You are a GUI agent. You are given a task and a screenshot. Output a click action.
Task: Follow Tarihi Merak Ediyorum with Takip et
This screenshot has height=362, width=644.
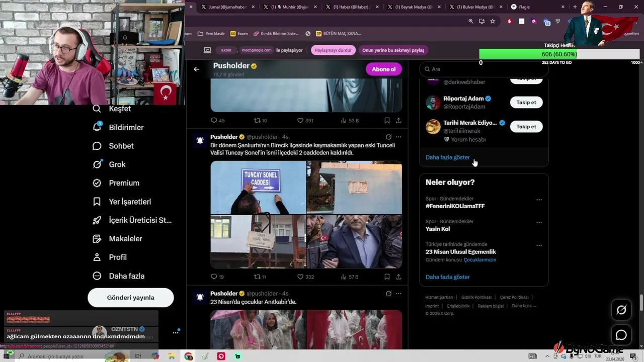(x=526, y=126)
